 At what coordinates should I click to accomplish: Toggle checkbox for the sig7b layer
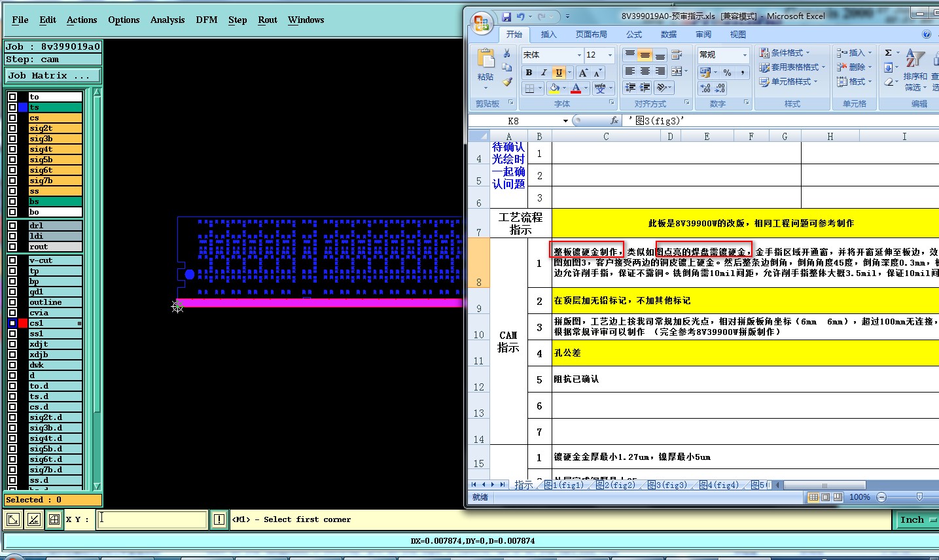pos(12,181)
